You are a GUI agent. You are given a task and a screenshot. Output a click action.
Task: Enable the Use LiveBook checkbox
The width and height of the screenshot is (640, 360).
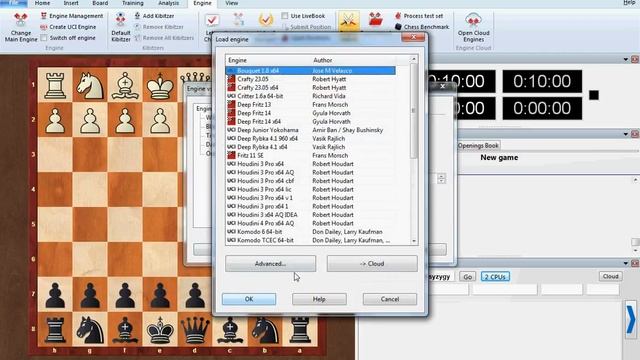tap(284, 16)
